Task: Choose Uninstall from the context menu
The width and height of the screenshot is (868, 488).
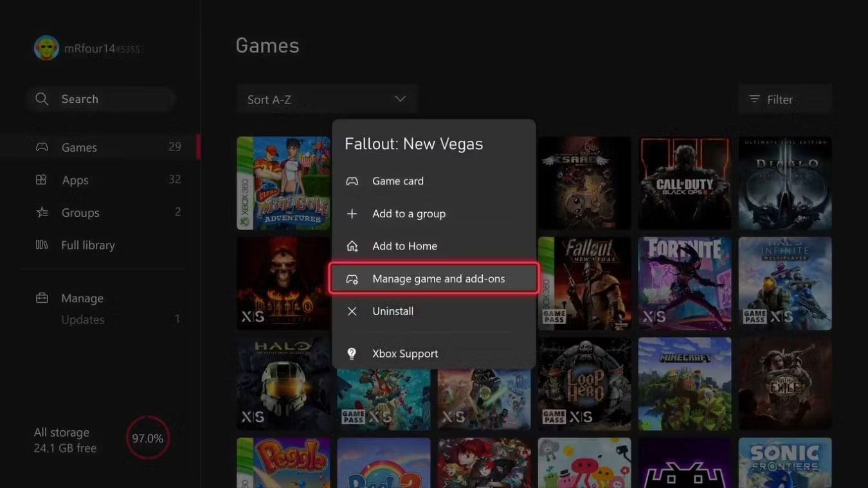Action: pos(434,311)
